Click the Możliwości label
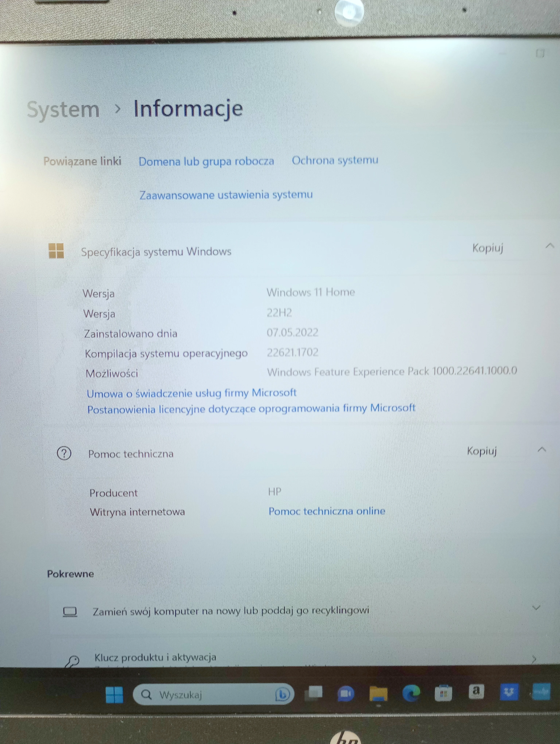560x744 pixels. point(112,373)
